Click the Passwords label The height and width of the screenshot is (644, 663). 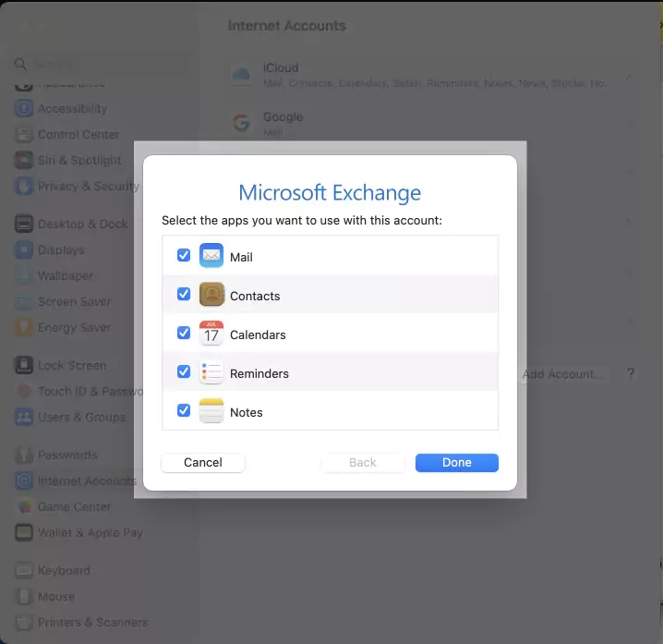coord(67,455)
